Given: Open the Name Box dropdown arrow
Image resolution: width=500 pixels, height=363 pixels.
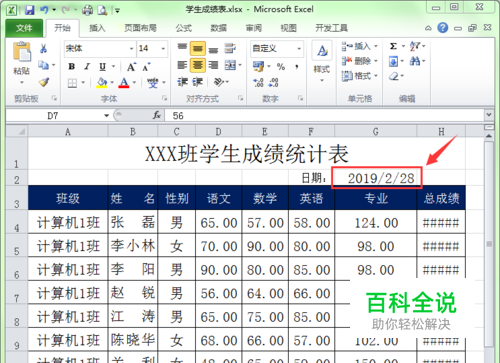Looking at the screenshot, I should point(106,116).
